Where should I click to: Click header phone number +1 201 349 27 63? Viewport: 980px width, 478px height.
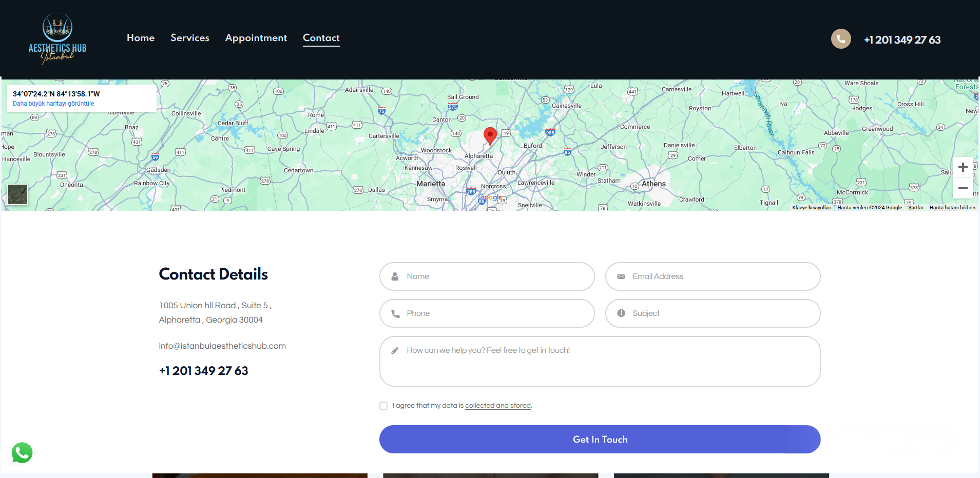(902, 39)
